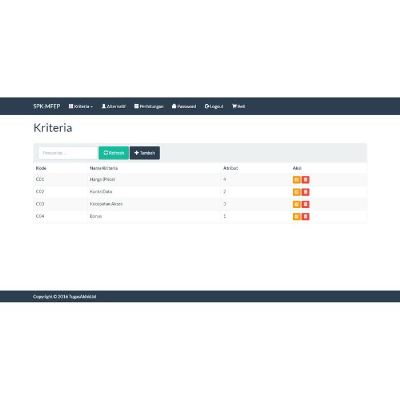Delete criteria C01 with red icon
This screenshot has width=400, height=400.
[x=306, y=180]
